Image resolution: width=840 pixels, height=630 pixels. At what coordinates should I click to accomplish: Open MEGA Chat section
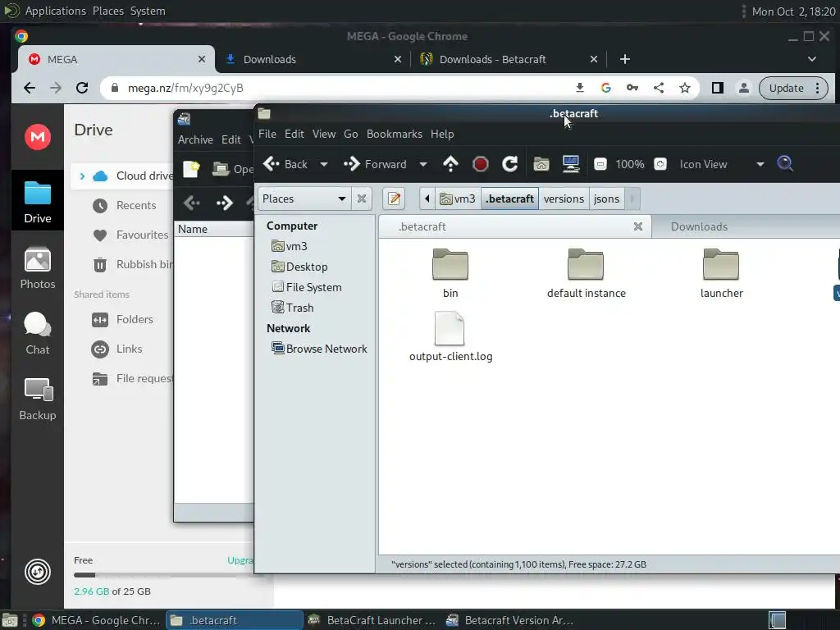(38, 333)
